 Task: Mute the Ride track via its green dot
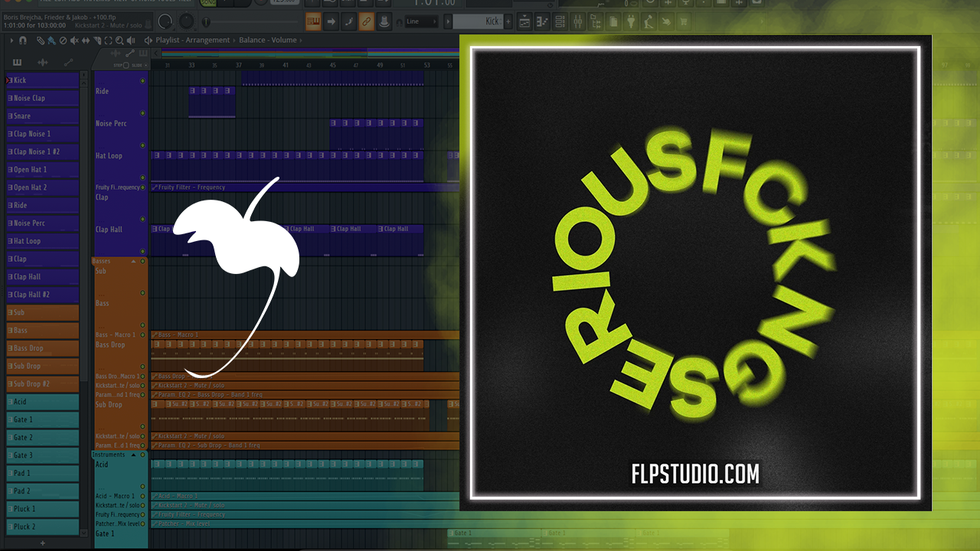142,81
